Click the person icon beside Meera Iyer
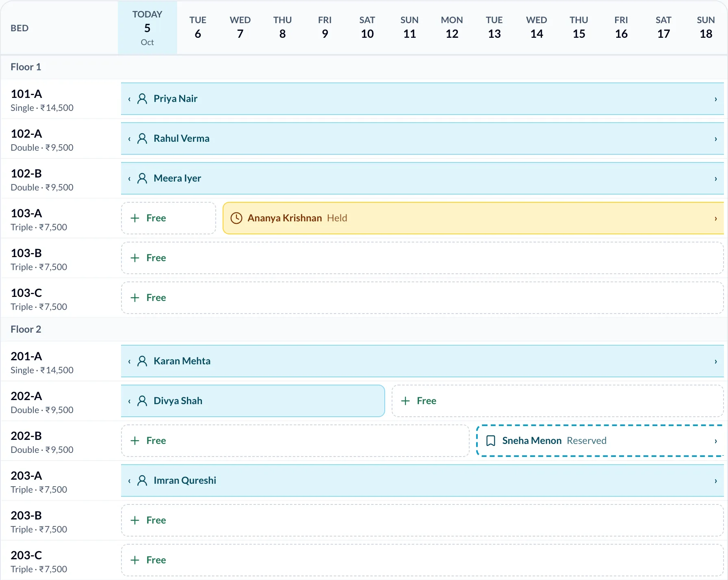 coord(142,178)
